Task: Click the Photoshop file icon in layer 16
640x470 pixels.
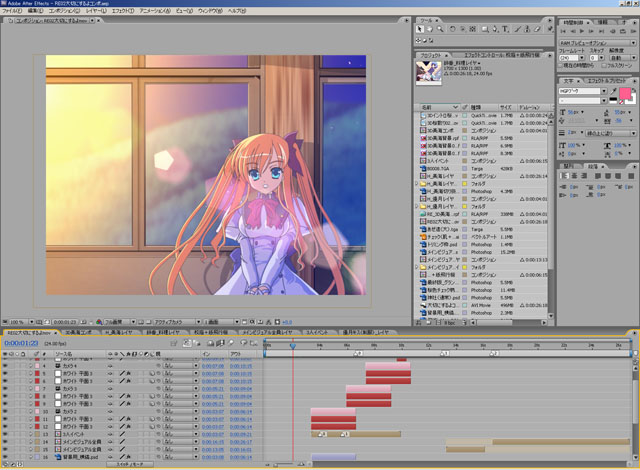Action: (x=58, y=457)
